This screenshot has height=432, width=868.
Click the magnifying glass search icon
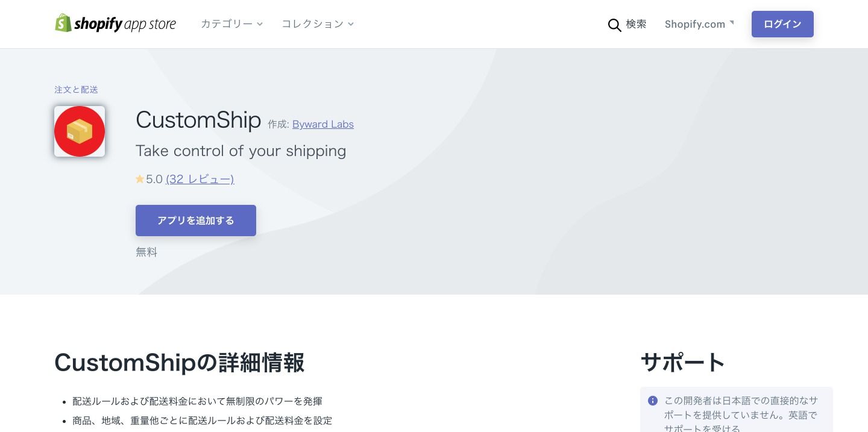[614, 25]
